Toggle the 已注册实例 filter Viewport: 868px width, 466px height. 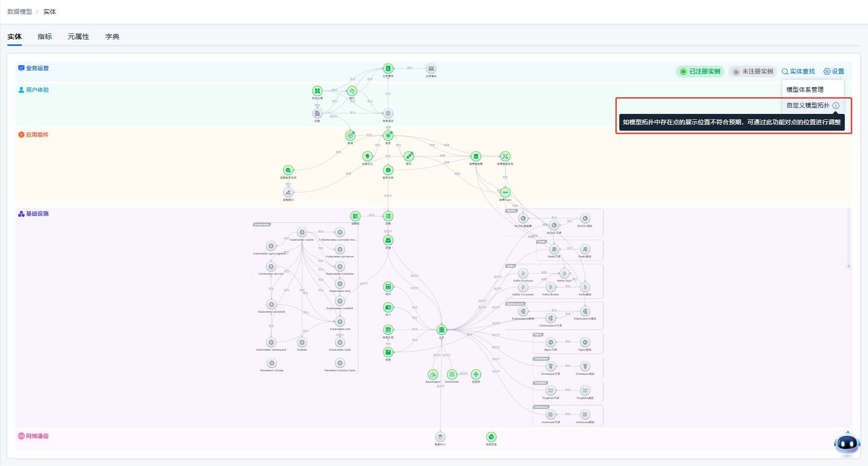(x=700, y=72)
